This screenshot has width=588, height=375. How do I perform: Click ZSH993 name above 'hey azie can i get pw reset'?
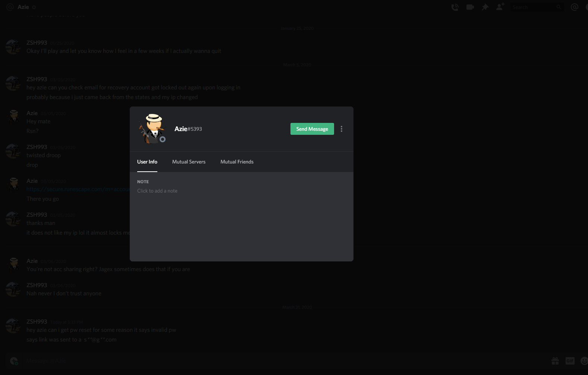[37, 321]
